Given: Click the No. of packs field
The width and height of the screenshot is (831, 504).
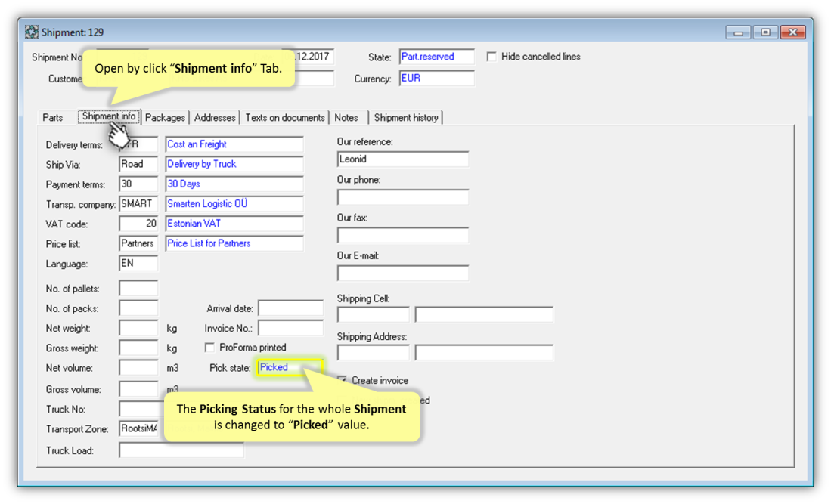Looking at the screenshot, I should point(138,308).
